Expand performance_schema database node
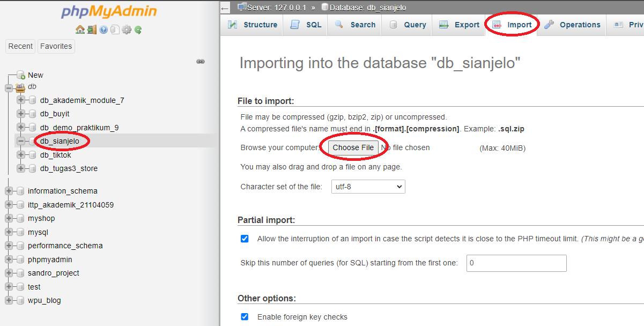This screenshot has height=326, width=644. [9, 246]
